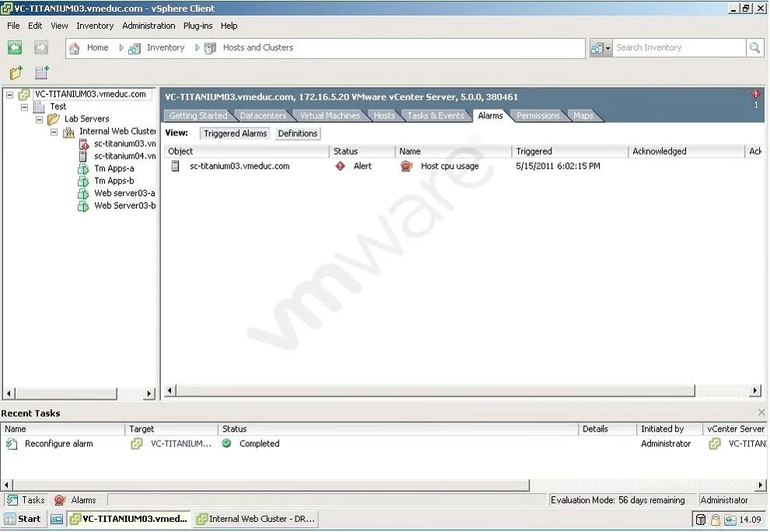Switch to the Hosts tab
770x532 pixels.
click(x=384, y=116)
